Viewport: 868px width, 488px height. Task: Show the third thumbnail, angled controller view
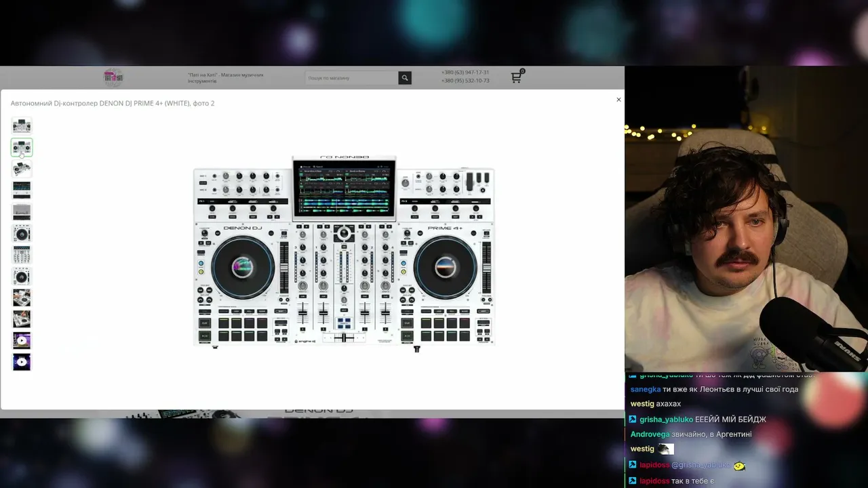(22, 169)
